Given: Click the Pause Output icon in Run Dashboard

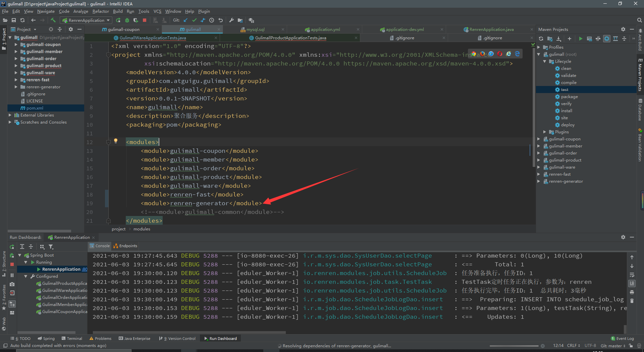Looking at the screenshot, I should click(x=12, y=275).
